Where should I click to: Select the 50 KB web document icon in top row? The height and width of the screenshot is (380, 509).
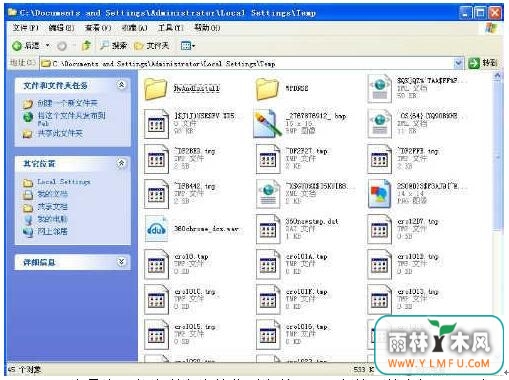coord(379,89)
